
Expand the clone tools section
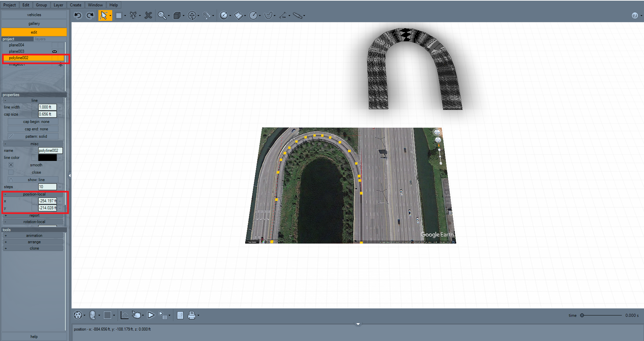(5, 248)
